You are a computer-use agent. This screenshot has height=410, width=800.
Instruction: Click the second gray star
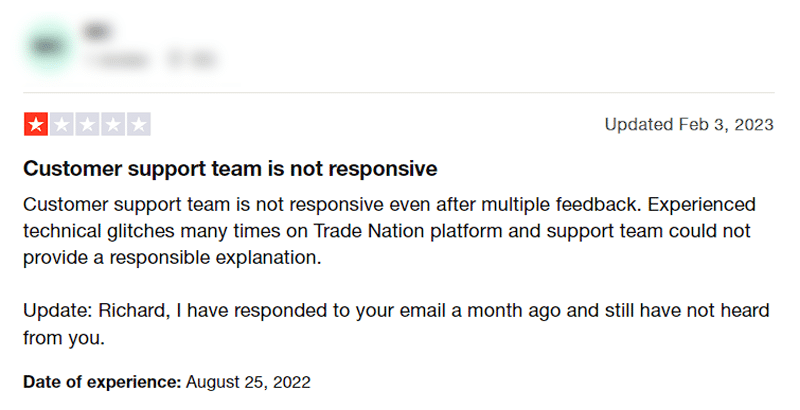pyautogui.click(x=62, y=124)
